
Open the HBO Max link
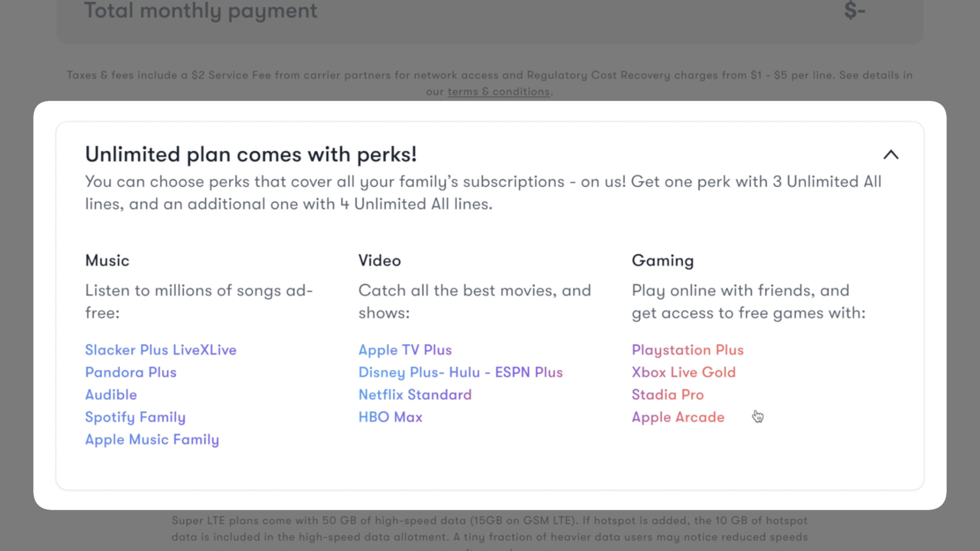click(390, 417)
